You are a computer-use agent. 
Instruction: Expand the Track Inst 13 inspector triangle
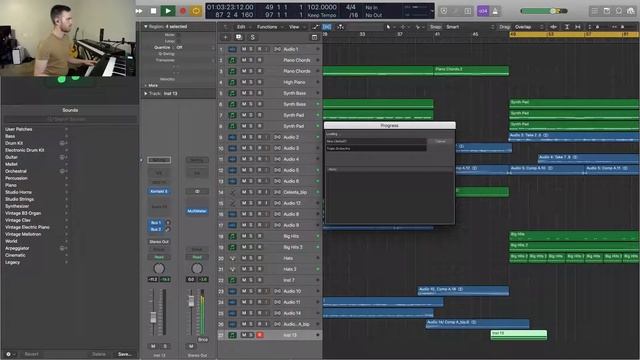coord(146,93)
